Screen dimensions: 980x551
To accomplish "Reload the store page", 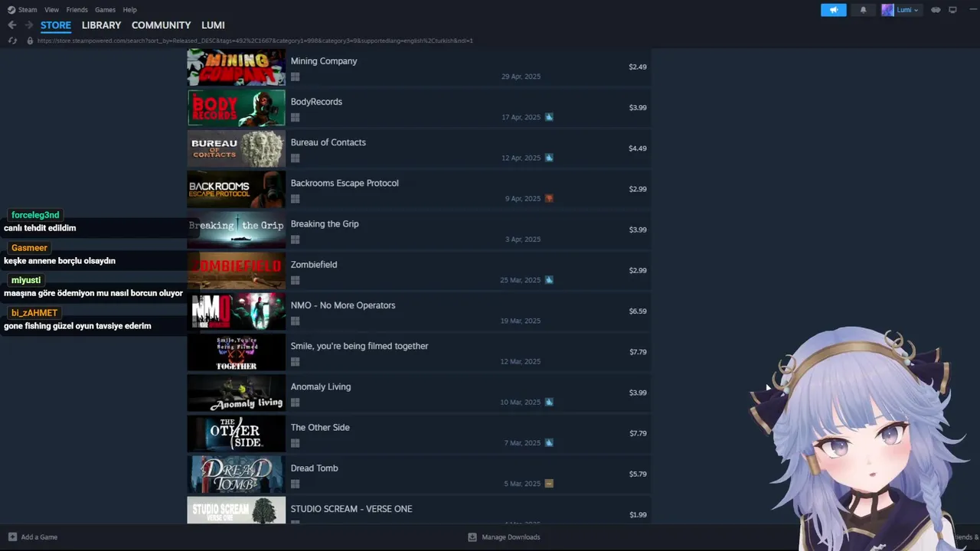I will tap(12, 41).
